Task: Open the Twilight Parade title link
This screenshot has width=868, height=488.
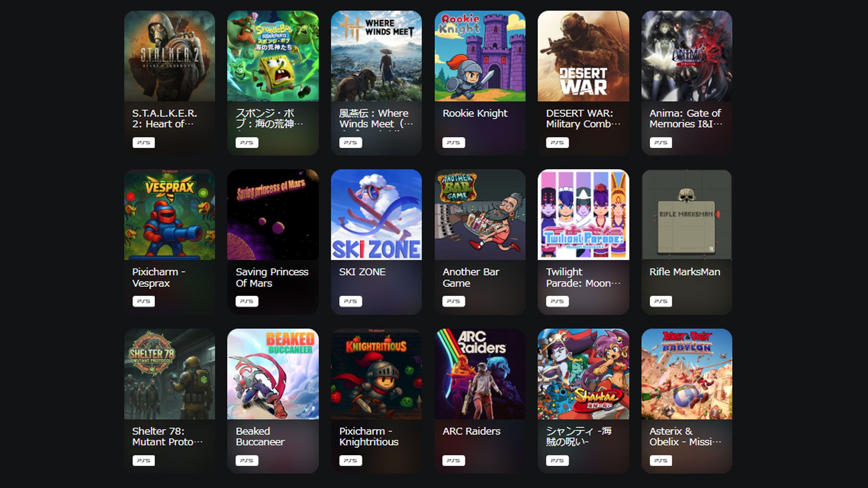Action: pyautogui.click(x=583, y=277)
